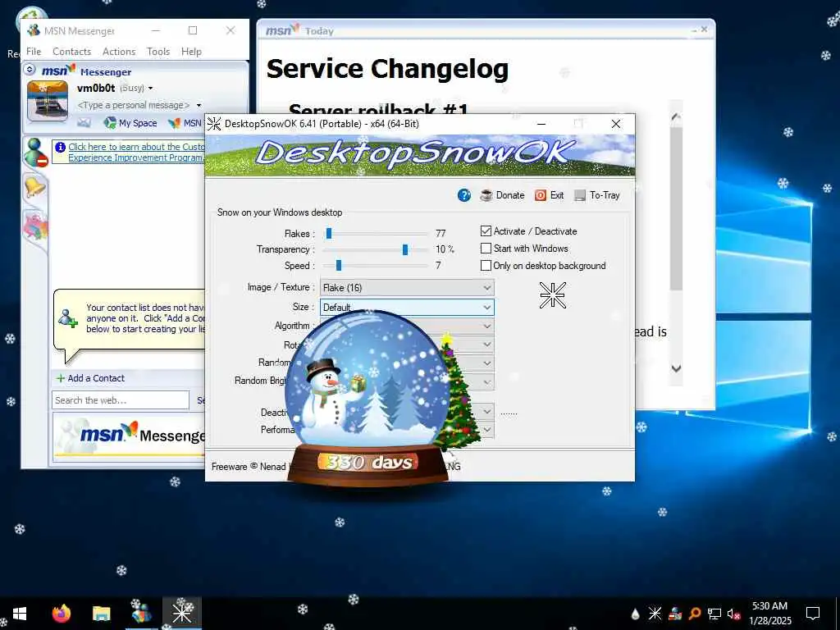Open the e-mail envelope icon in MSN Messenger
The width and height of the screenshot is (840, 630).
pos(84,123)
